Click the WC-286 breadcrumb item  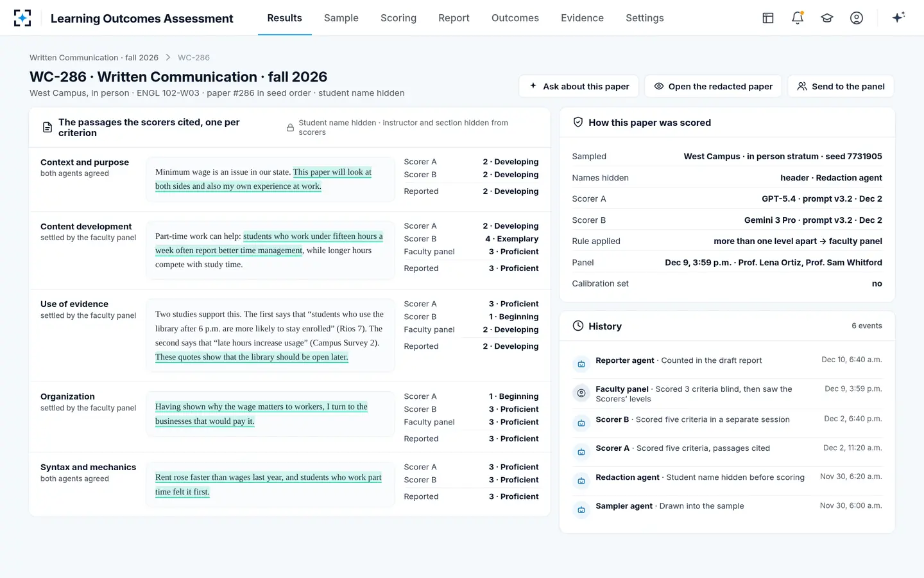pos(194,57)
